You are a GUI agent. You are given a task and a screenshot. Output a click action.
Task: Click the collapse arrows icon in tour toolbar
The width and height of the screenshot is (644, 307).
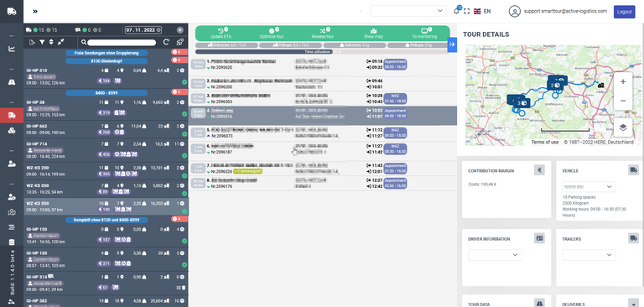coord(60,42)
